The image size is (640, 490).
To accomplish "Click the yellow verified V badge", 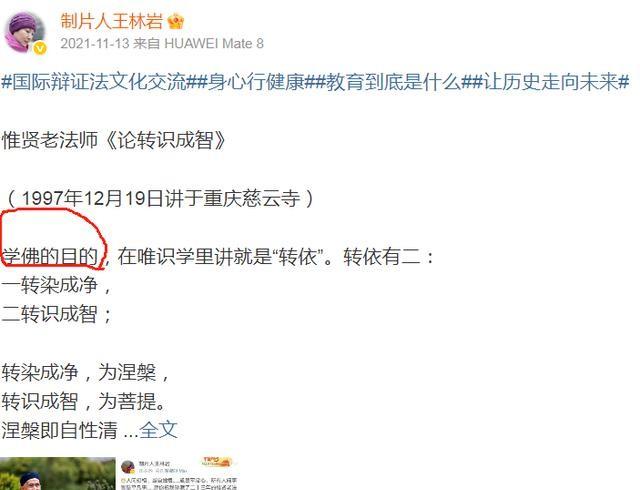I will click(x=40, y=48).
